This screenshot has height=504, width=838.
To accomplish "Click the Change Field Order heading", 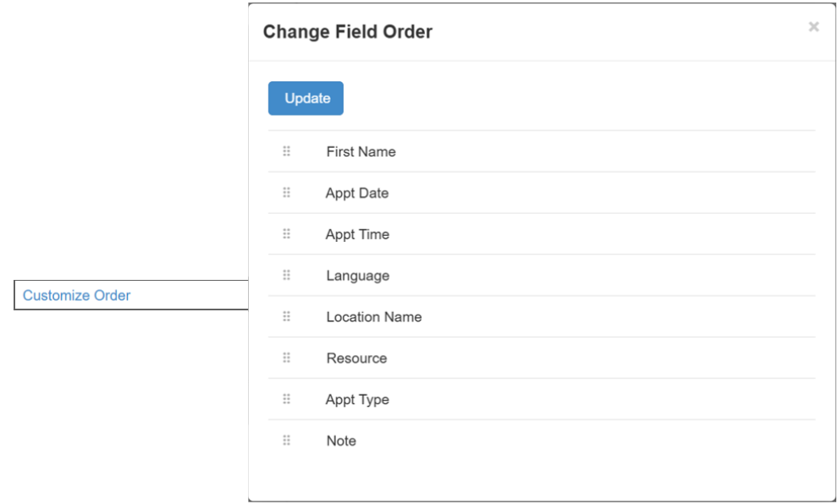I will pos(348,32).
